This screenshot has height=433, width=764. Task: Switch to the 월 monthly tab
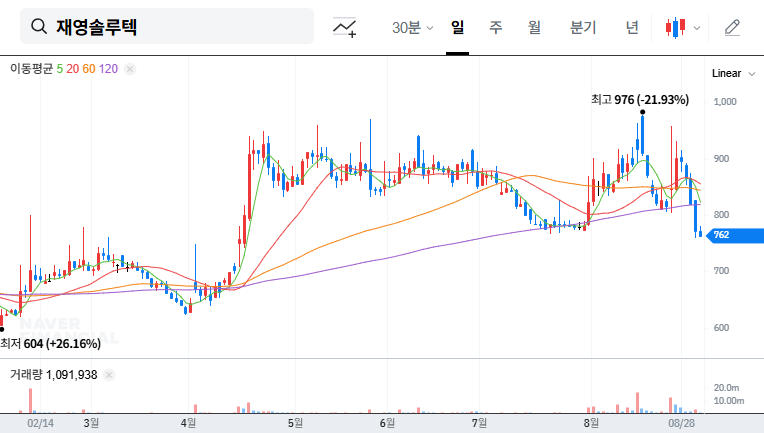pos(535,27)
